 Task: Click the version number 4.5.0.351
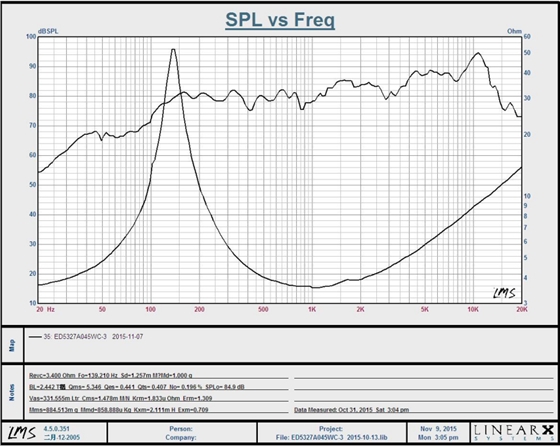coord(57,429)
